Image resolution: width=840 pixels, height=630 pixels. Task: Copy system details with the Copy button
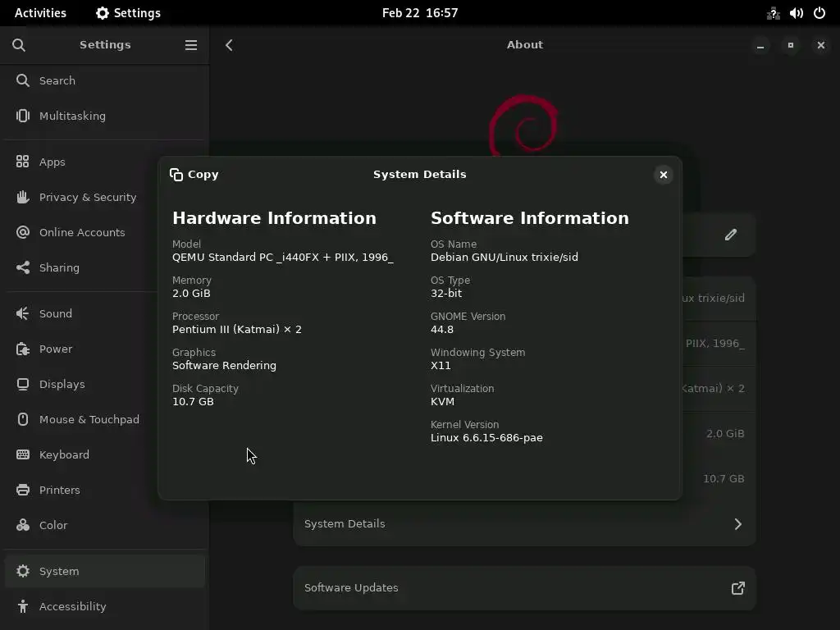[194, 175]
